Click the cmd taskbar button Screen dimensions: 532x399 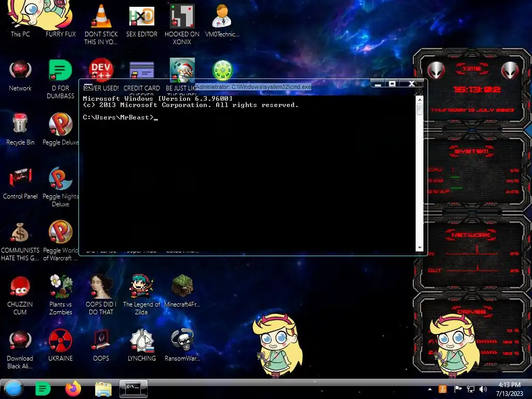coord(134,389)
